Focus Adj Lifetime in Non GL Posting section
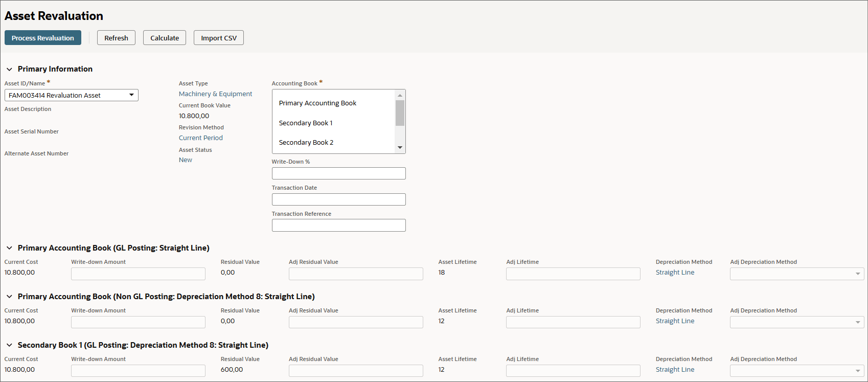Viewport: 868px width, 382px height. coord(573,322)
